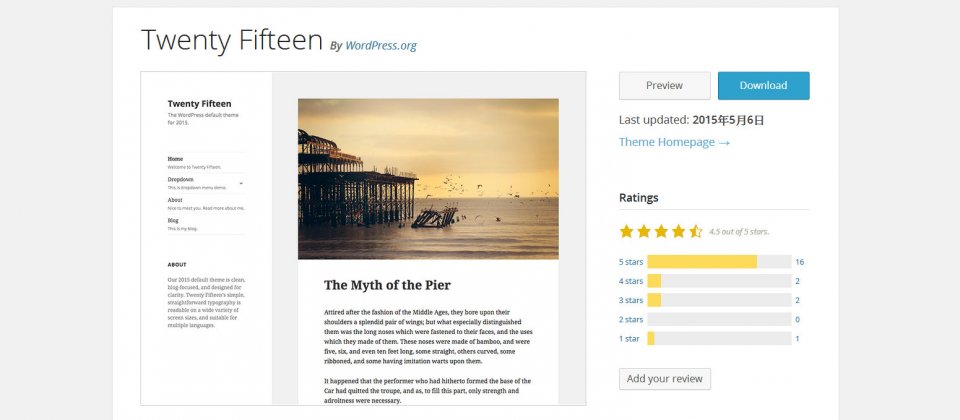View the 5 stars reviews
The width and height of the screenshot is (960, 420).
click(631, 262)
